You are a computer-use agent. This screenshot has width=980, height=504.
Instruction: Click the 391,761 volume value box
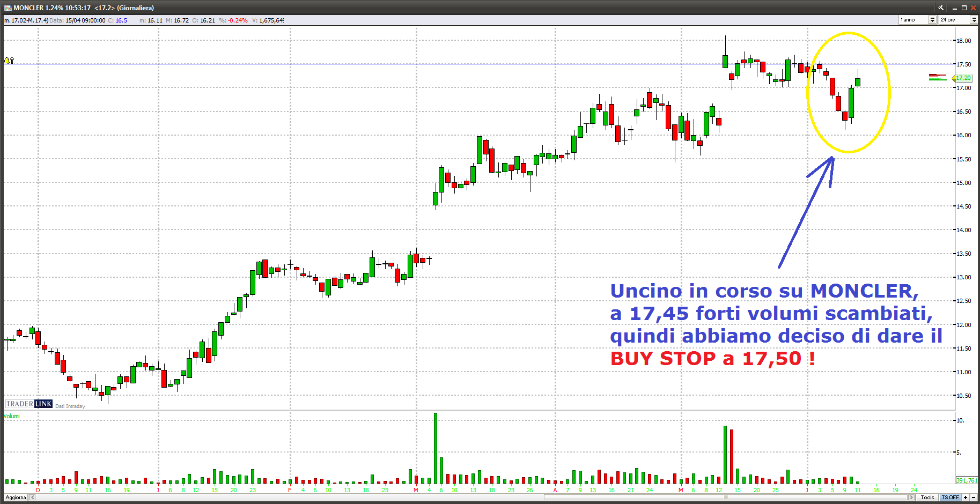pos(967,480)
